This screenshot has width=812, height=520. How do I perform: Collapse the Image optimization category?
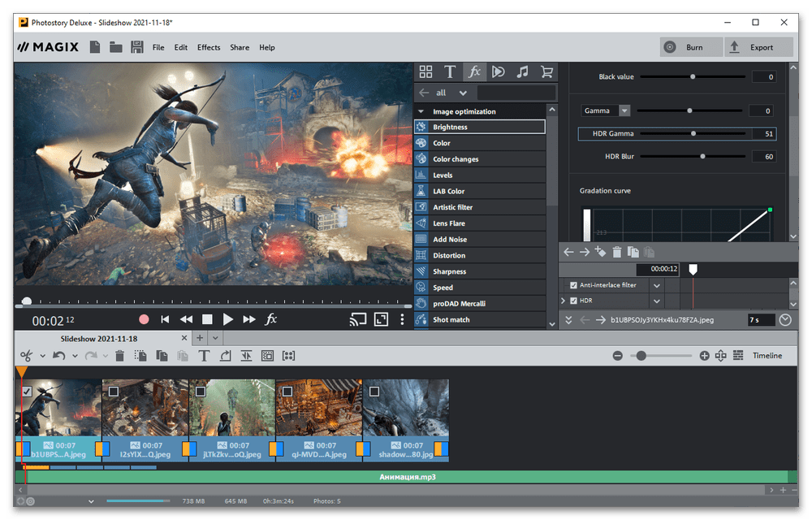[x=421, y=111]
